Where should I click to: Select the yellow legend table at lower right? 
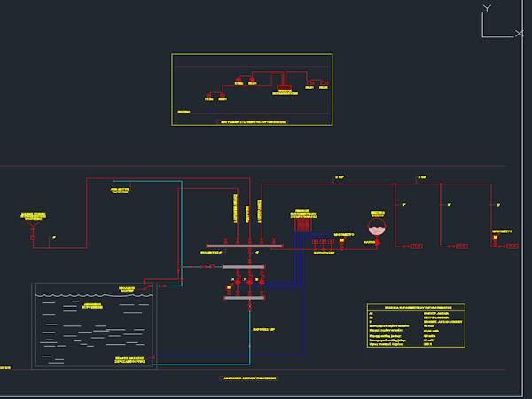(416, 325)
